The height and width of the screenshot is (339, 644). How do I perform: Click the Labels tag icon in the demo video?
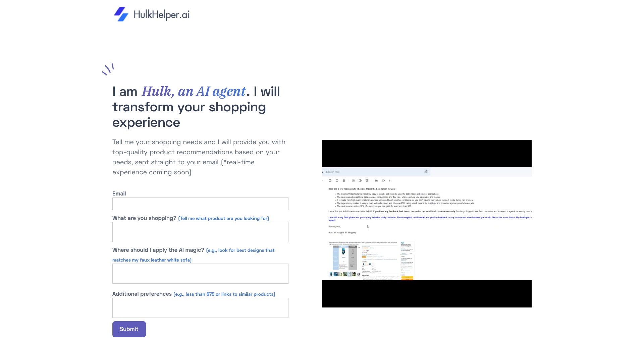pos(383,180)
